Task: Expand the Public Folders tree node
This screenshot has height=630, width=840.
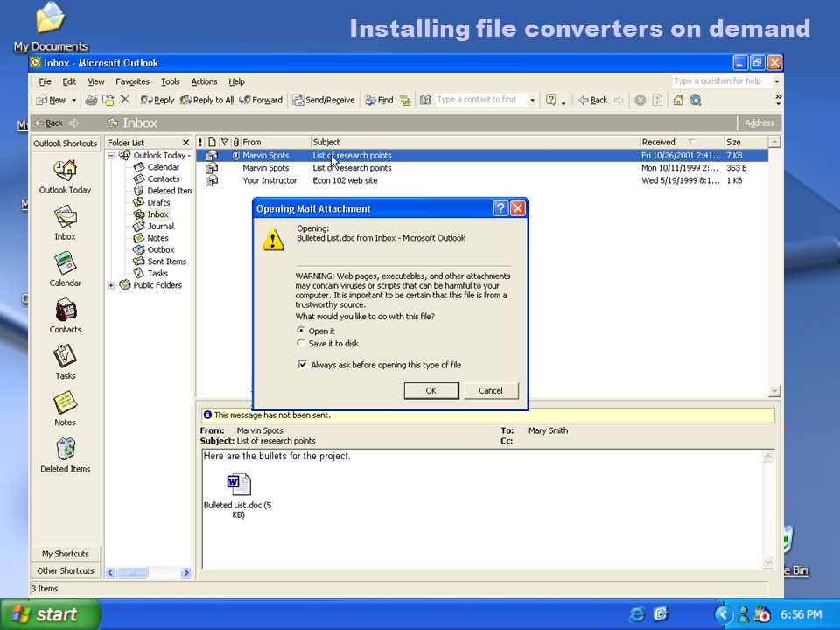Action: pyautogui.click(x=111, y=285)
